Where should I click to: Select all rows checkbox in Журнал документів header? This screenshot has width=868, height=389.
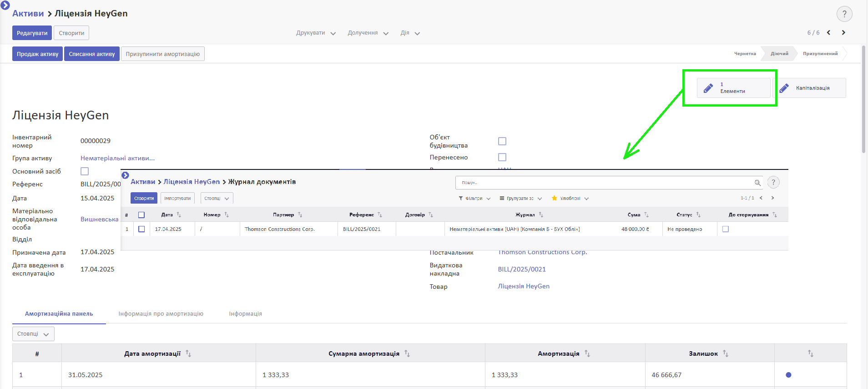141,215
